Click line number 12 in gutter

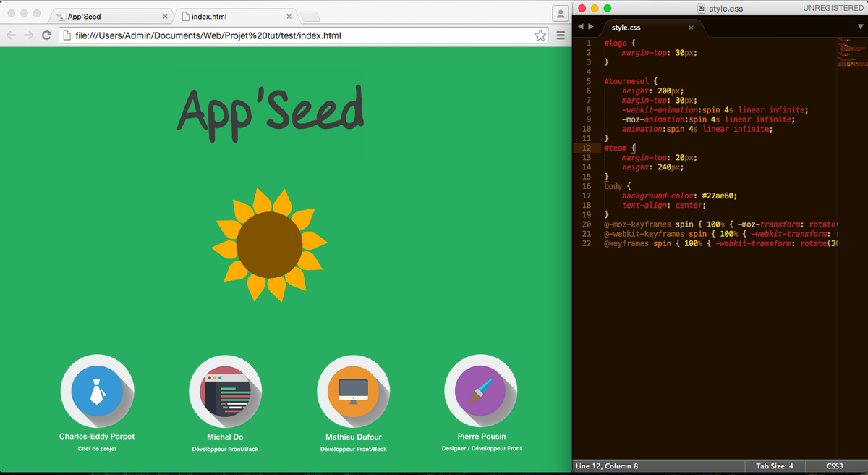(587, 148)
